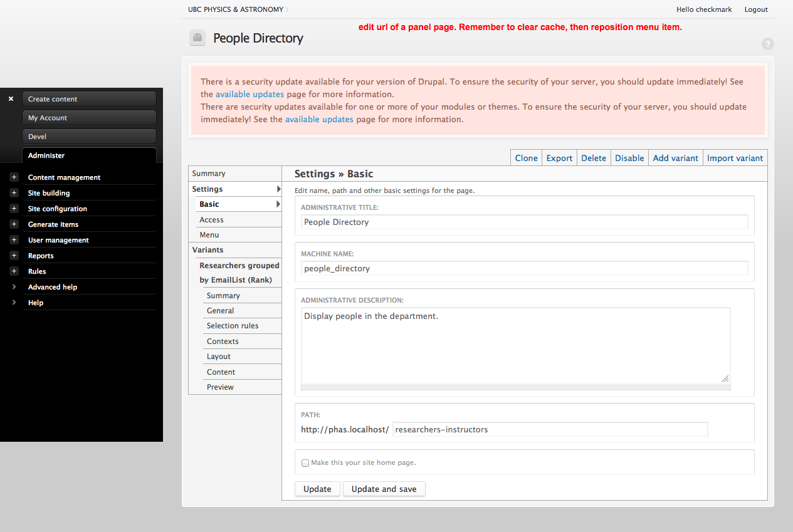Expand Generate items plus icon

tap(14, 224)
